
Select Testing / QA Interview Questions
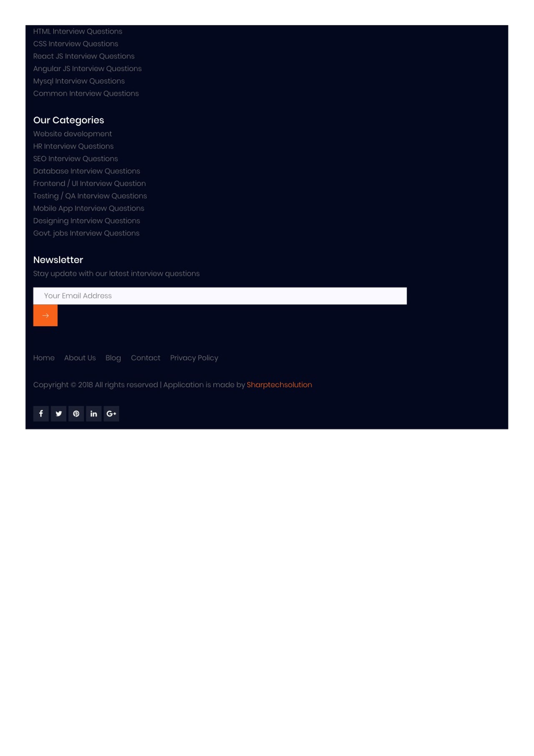click(x=90, y=196)
